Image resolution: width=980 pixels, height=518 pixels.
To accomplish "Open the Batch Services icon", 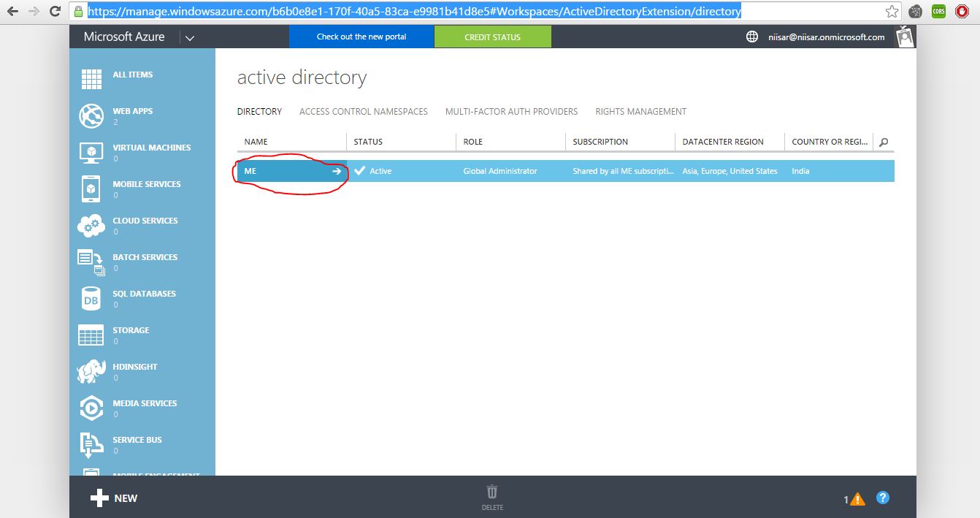I will (91, 262).
